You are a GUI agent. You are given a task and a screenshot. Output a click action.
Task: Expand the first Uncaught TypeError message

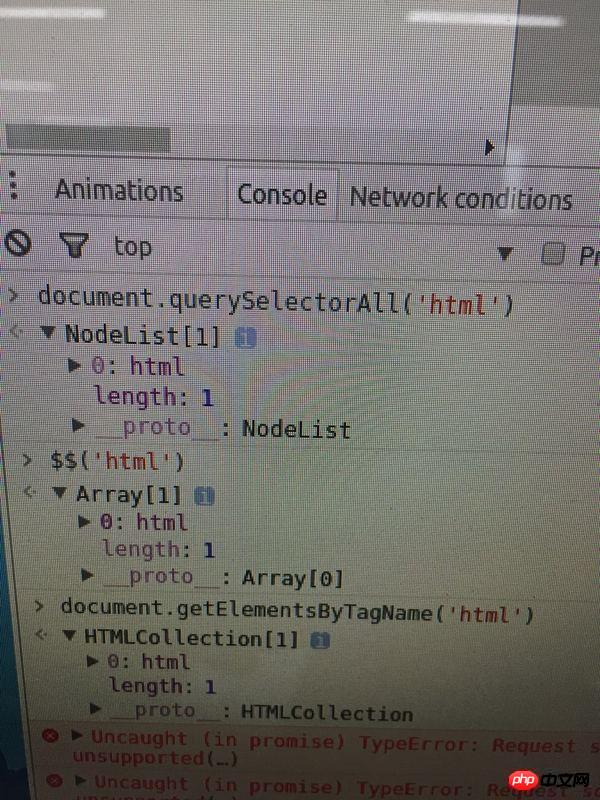pyautogui.click(x=78, y=735)
